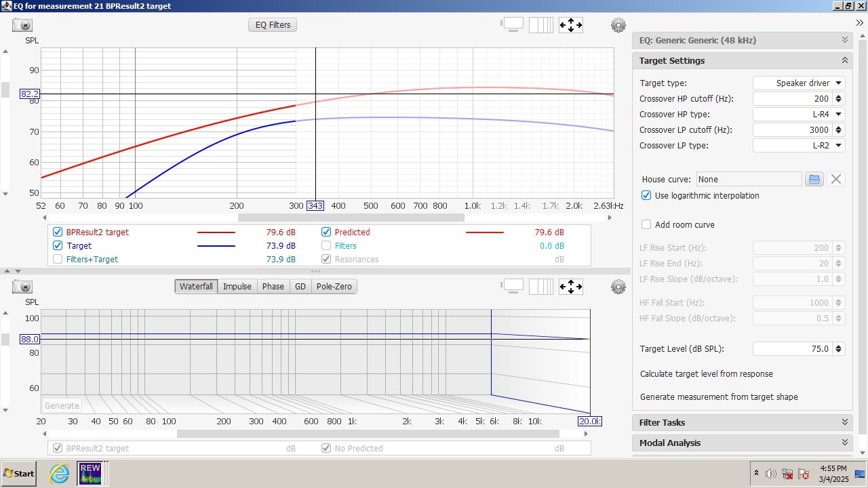868x488 pixels.
Task: Switch to the Impulse tab
Action: click(x=237, y=287)
